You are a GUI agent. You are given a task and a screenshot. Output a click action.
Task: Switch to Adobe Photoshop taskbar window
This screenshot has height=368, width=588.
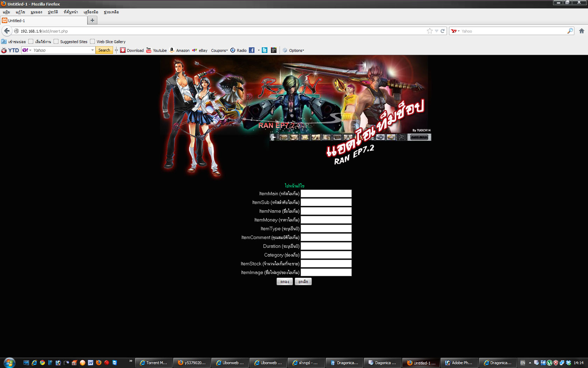[459, 363]
